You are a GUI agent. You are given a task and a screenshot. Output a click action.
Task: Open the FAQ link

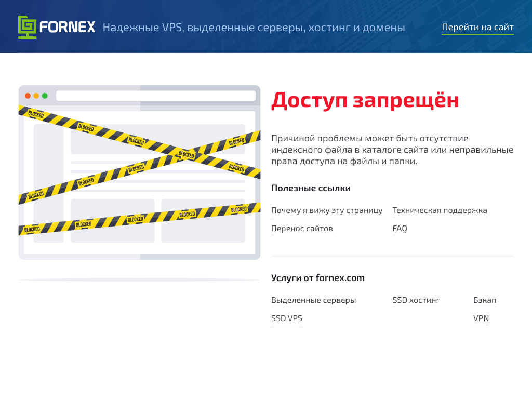coord(400,229)
